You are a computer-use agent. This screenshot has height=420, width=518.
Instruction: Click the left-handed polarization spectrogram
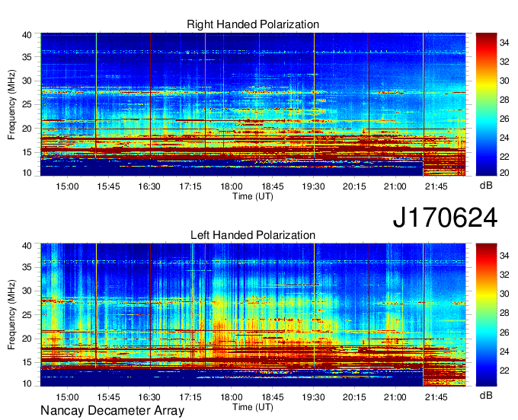(x=253, y=315)
